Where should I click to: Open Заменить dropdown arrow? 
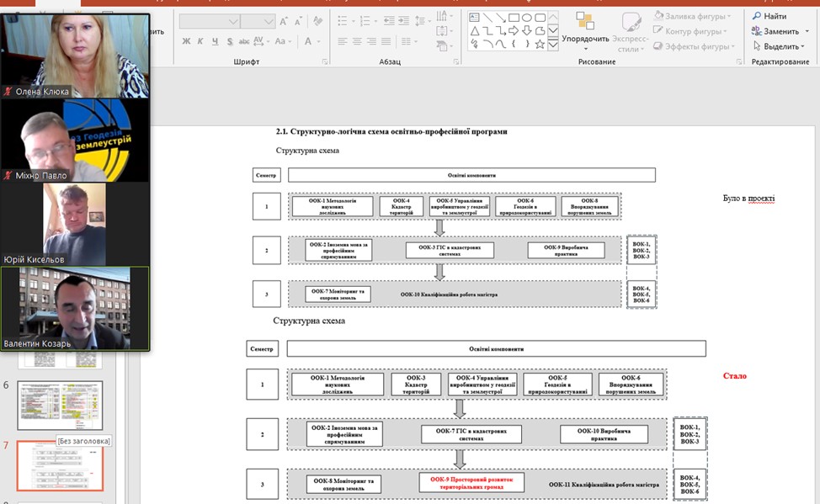(807, 31)
